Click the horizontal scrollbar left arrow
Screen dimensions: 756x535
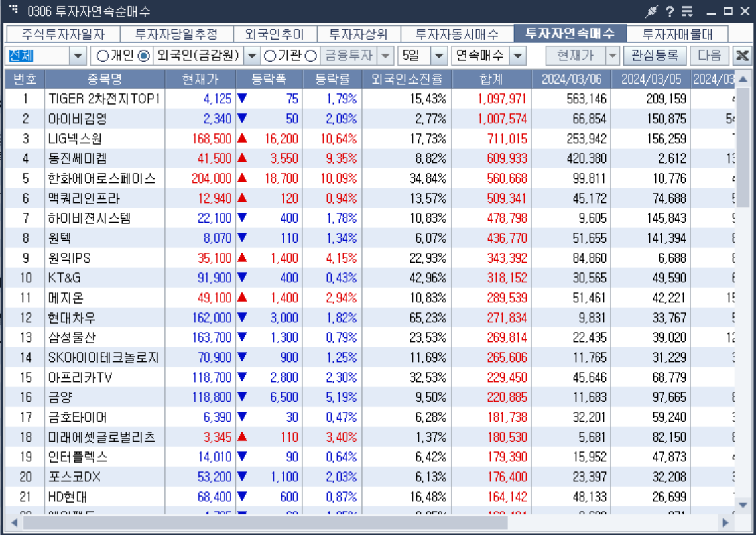(x=14, y=522)
